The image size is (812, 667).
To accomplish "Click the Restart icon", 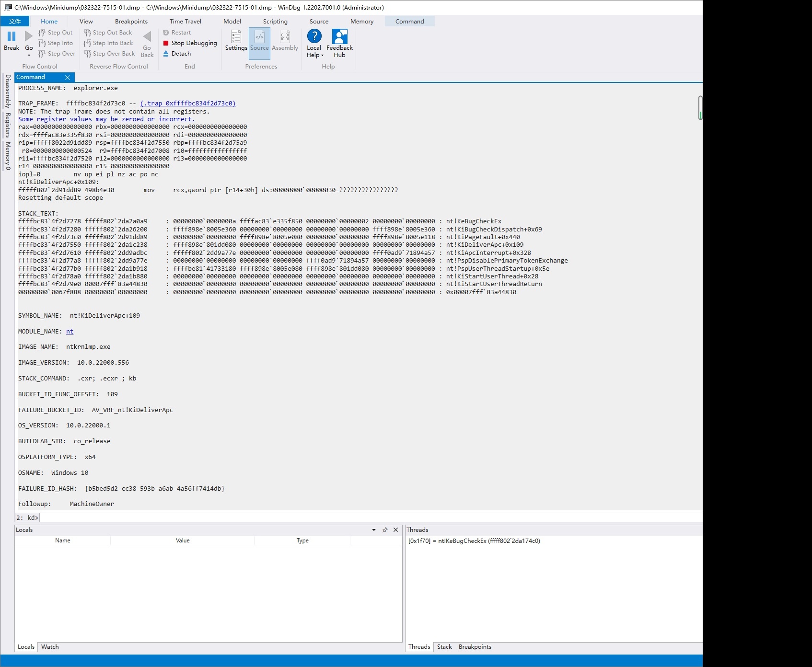I will pos(166,33).
